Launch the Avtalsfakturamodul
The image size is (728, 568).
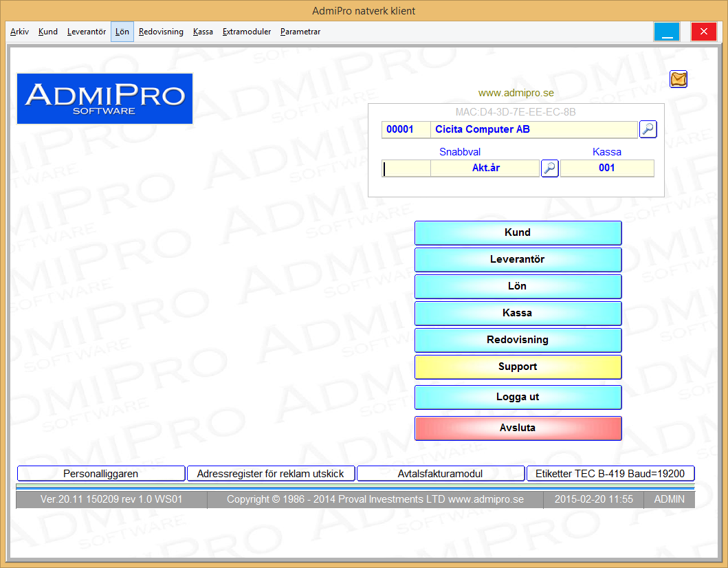(440, 473)
